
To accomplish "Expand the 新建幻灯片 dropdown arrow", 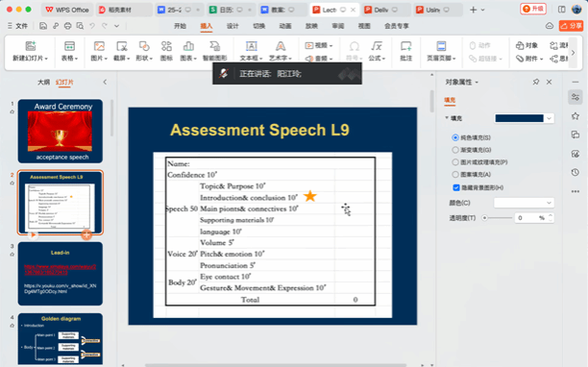I will click(46, 59).
